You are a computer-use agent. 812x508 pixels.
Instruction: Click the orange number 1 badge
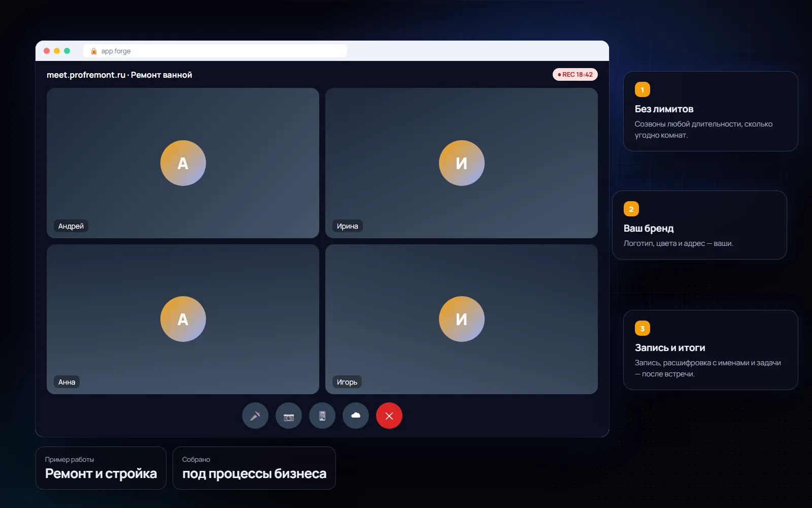coord(642,89)
